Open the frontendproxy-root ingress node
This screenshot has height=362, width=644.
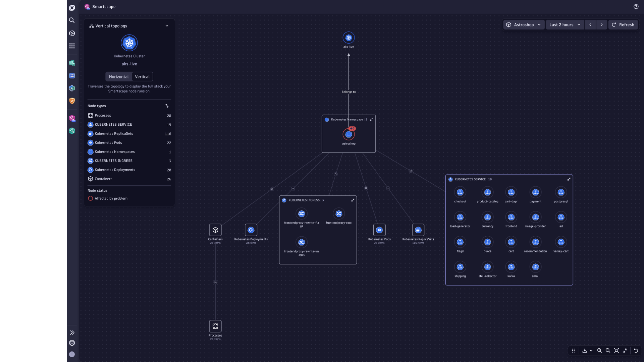(339, 214)
